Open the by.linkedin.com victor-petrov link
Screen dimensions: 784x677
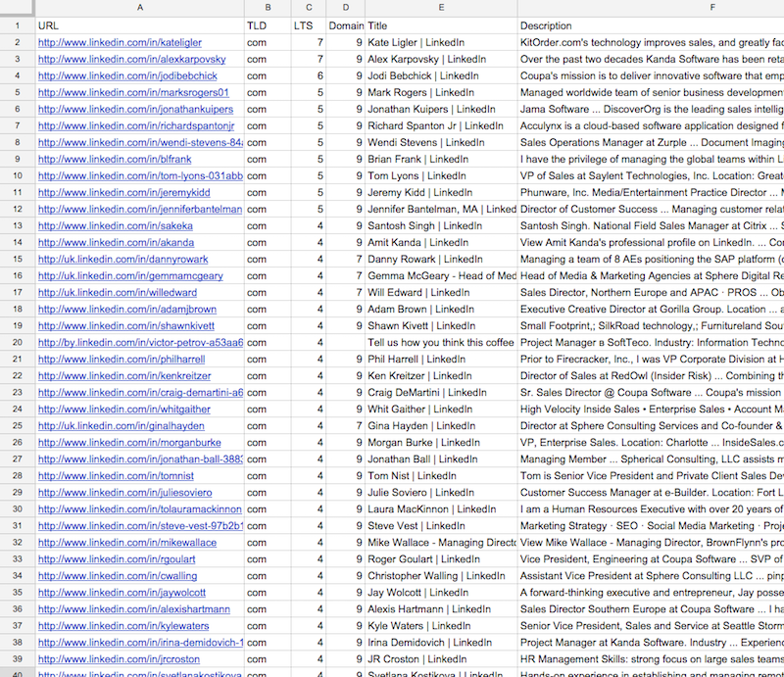pyautogui.click(x=140, y=343)
